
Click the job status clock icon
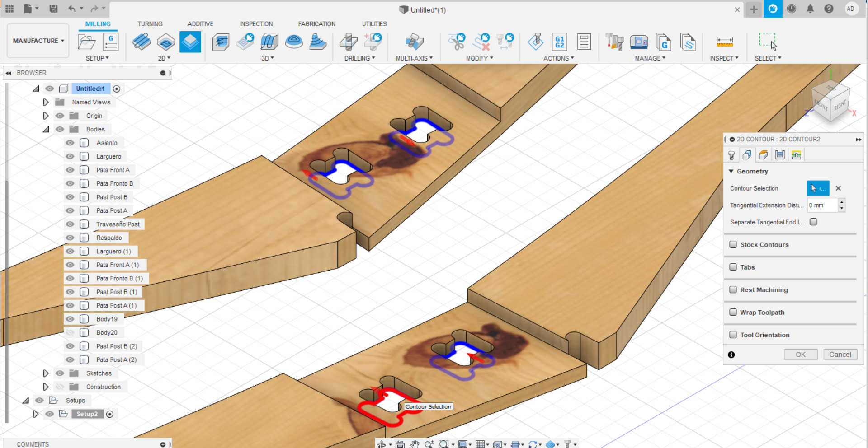(x=791, y=9)
